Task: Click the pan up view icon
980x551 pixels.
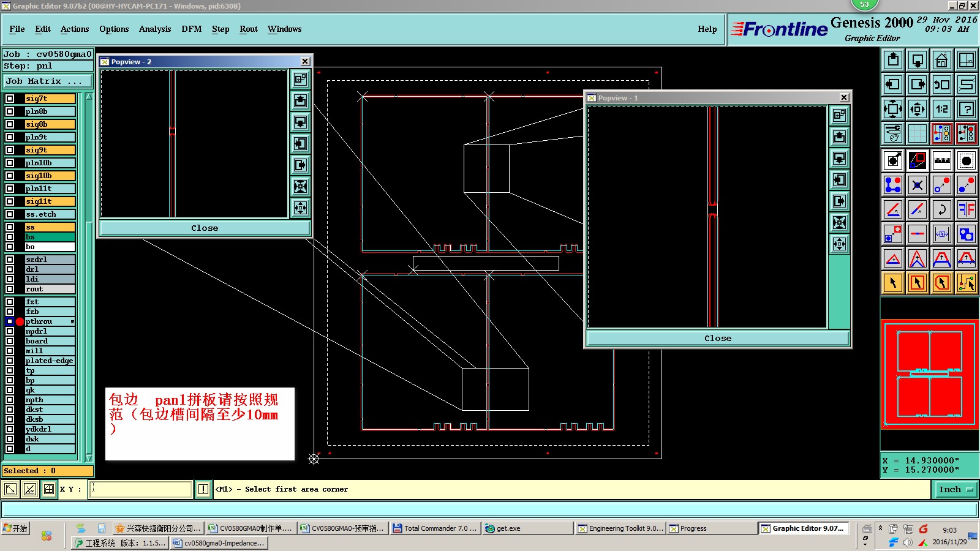Action: tap(893, 60)
